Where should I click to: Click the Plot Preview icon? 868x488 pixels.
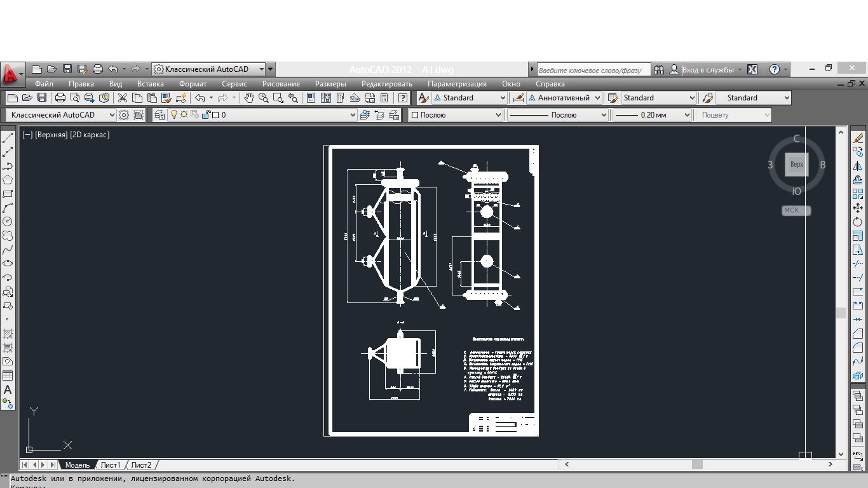[x=75, y=98]
